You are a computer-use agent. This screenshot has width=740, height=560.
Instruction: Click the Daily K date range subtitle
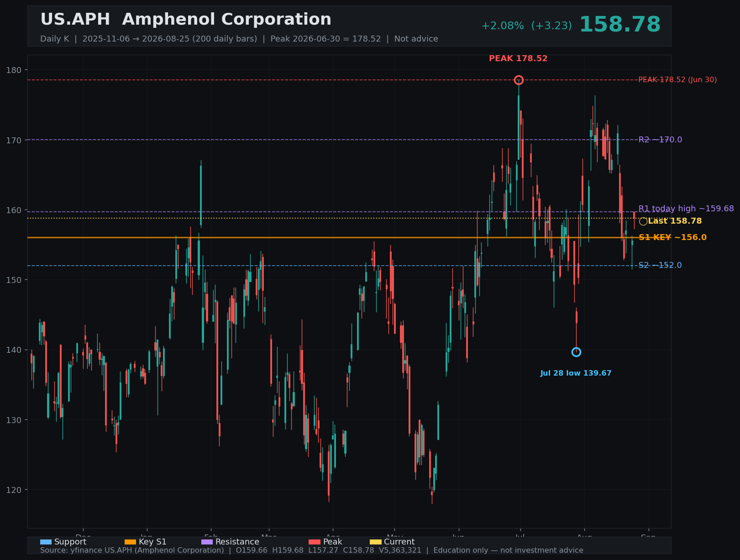pyautogui.click(x=239, y=39)
